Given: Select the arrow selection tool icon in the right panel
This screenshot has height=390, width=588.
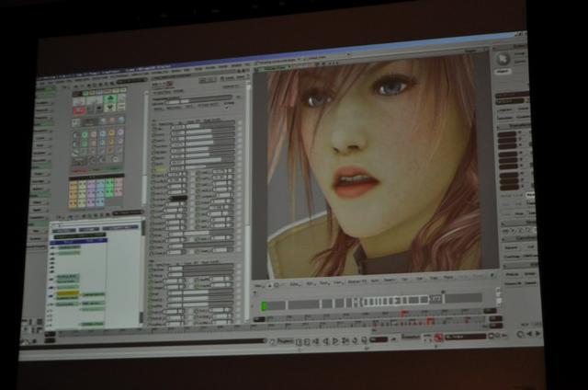Looking at the screenshot, I should (x=503, y=59).
